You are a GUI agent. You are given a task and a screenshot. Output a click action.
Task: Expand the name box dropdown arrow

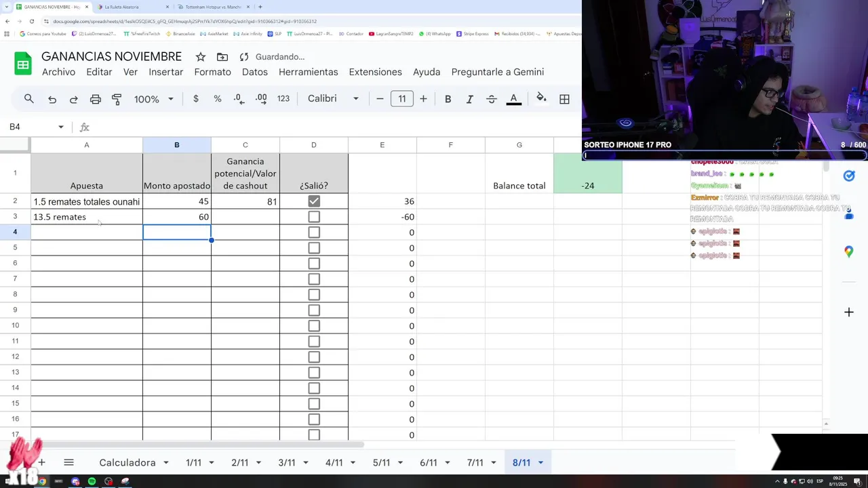[x=61, y=127]
